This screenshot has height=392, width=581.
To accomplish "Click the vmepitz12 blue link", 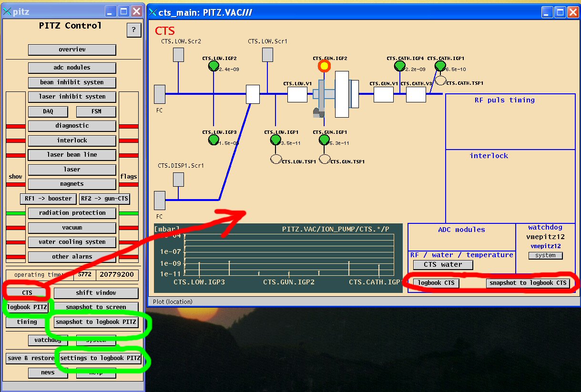I will (545, 246).
